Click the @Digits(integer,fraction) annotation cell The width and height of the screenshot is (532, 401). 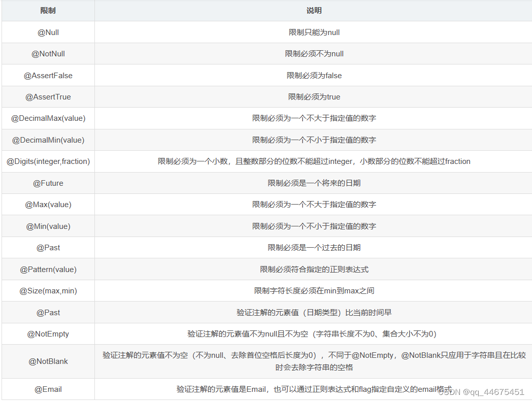(48, 161)
